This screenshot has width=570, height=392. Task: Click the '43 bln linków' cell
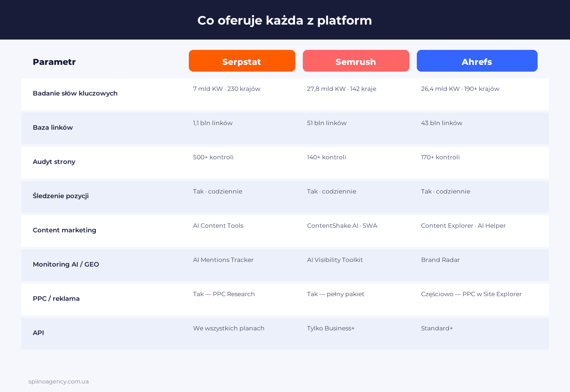[x=442, y=123]
